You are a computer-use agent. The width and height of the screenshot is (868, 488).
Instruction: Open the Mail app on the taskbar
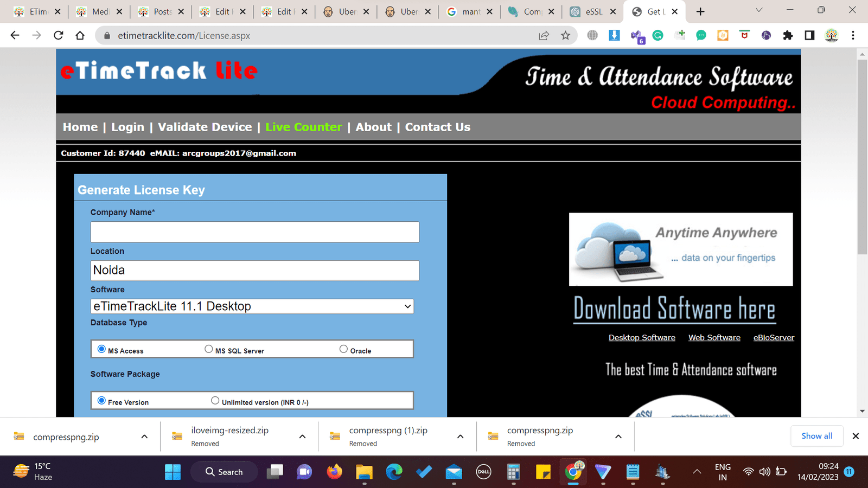[x=454, y=472]
